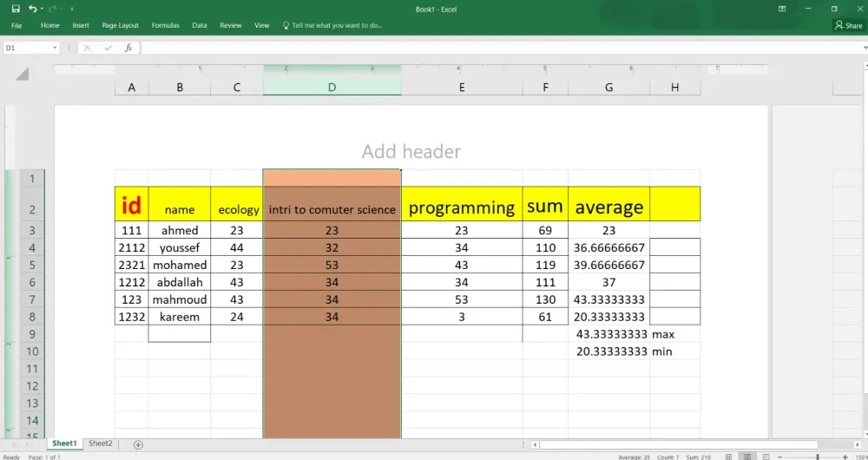
Task: Click the Name Box showing D1
Action: click(x=27, y=48)
